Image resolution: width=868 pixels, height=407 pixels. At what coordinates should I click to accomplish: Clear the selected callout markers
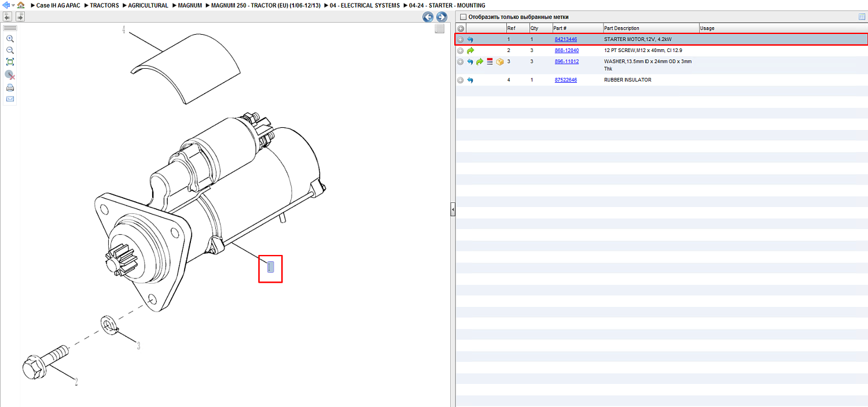10,75
